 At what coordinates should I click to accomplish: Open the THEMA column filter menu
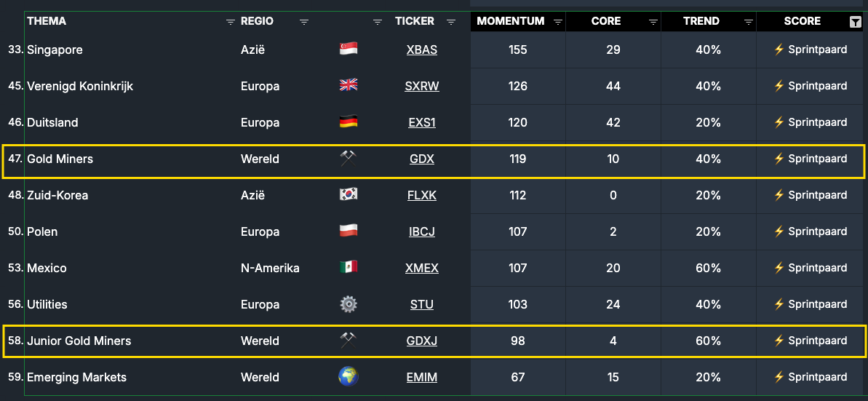(x=231, y=22)
